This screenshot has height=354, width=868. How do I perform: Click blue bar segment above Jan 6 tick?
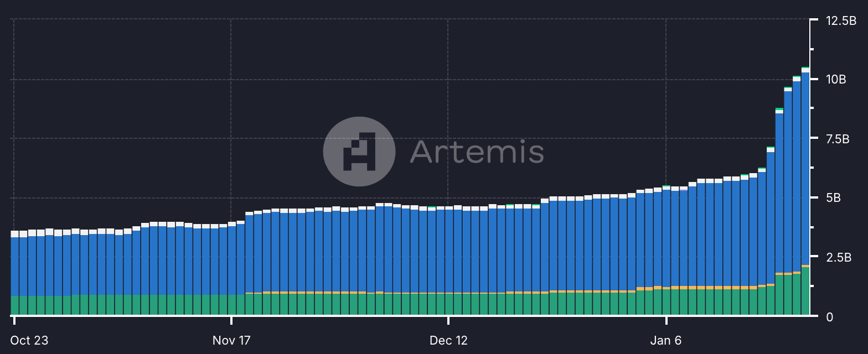(666, 238)
